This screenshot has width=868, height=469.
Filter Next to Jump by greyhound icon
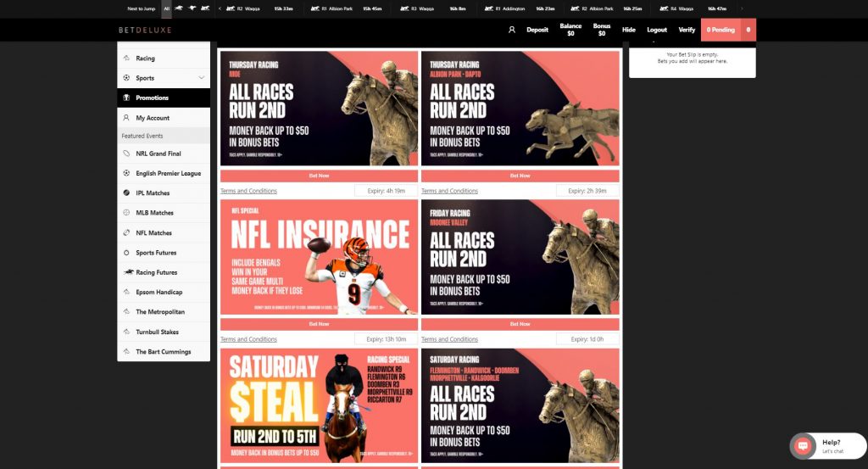[192, 8]
